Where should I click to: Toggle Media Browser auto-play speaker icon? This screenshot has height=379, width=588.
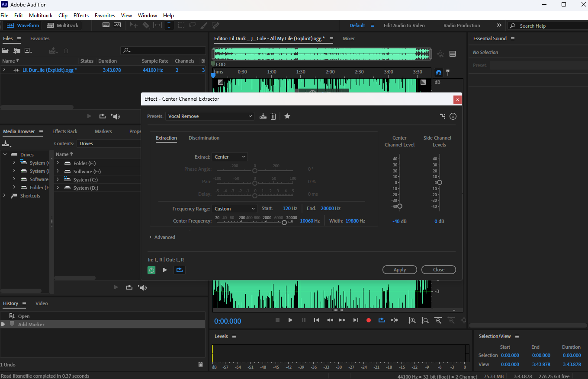(142, 287)
